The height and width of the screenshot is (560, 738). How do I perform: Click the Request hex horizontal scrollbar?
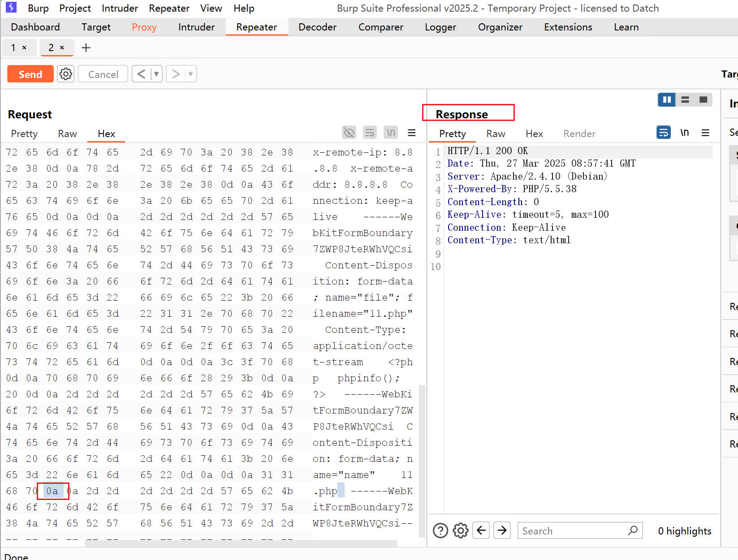click(241, 543)
